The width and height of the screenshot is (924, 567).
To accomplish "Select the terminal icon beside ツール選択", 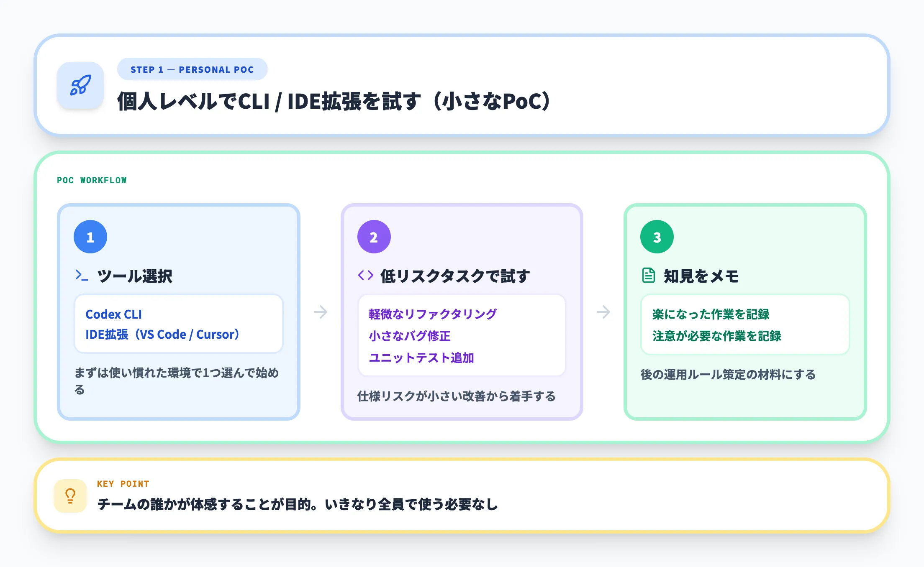I will pyautogui.click(x=81, y=276).
